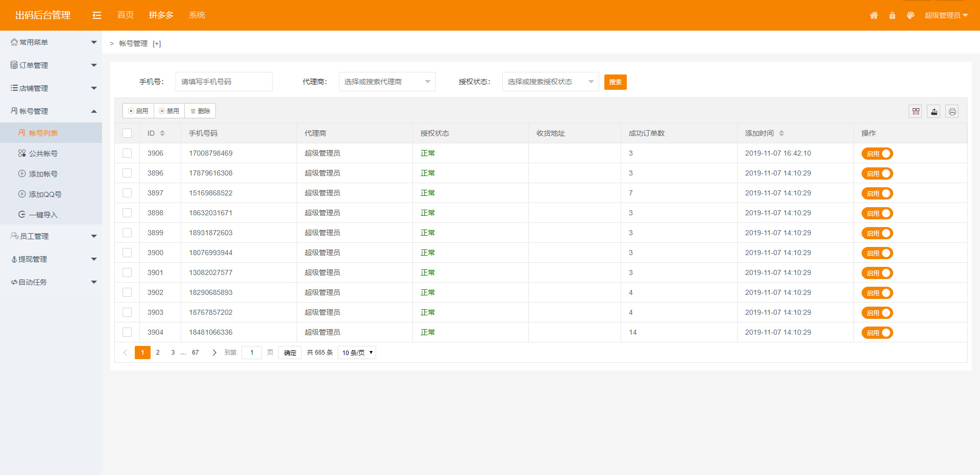Open the column filter grid icon
The image size is (980, 475).
916,111
